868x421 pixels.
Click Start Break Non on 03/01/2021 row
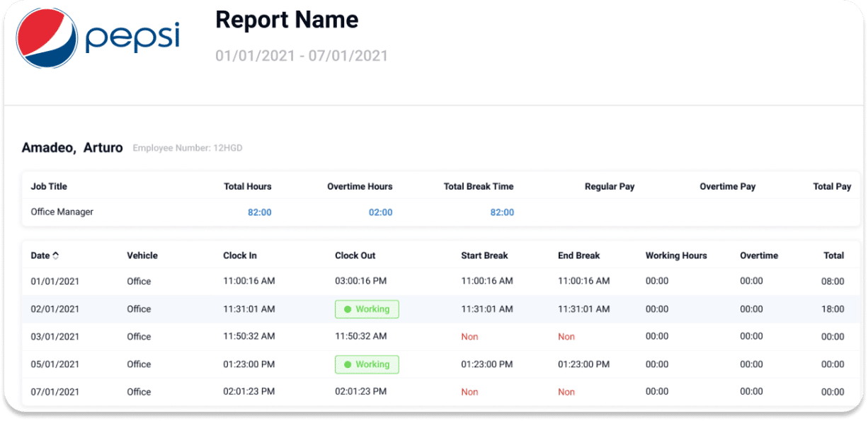click(469, 337)
